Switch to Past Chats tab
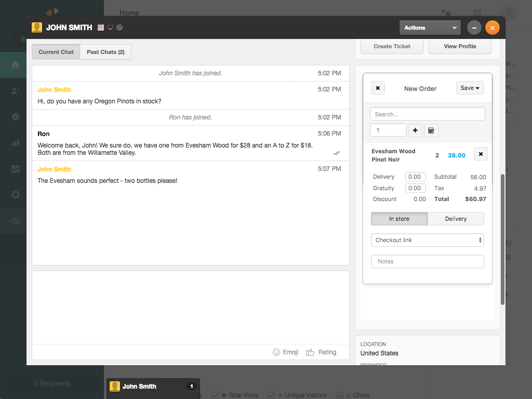Screen dimensions: 532x399 105,52
